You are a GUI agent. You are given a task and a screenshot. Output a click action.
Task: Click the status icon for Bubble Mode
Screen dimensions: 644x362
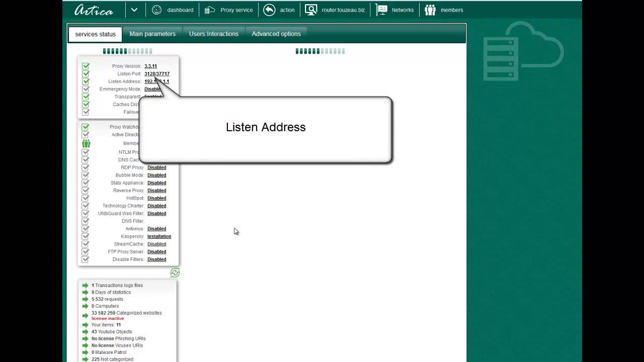pyautogui.click(x=86, y=175)
